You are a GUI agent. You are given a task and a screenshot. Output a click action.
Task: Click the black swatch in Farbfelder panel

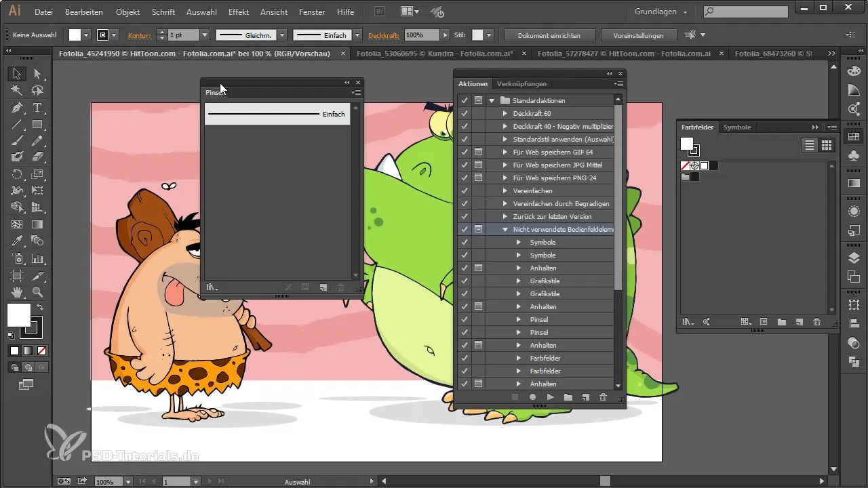coord(713,165)
